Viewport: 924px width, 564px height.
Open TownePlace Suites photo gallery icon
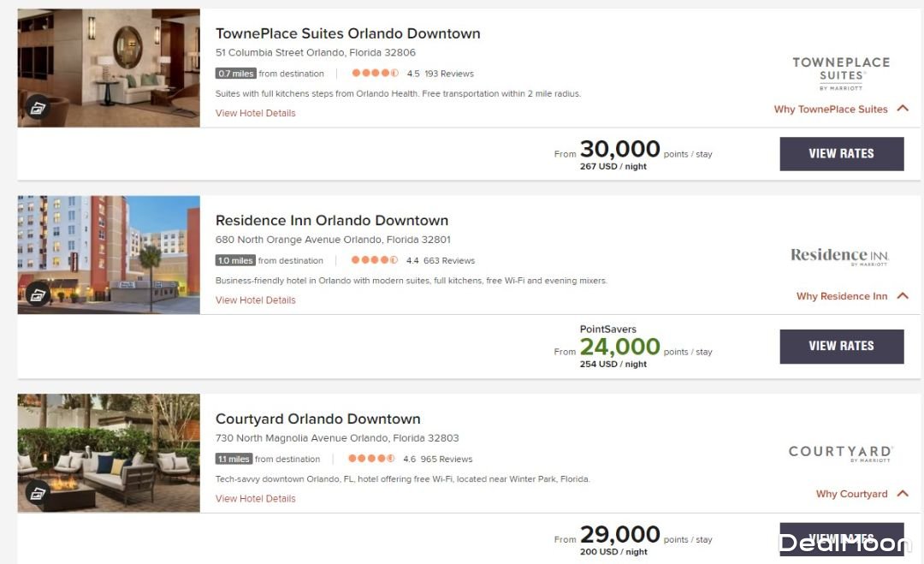click(x=37, y=108)
